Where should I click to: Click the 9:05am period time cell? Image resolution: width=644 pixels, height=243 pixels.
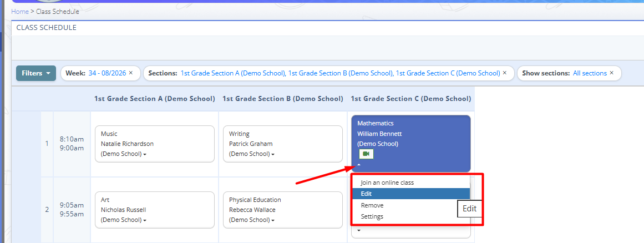72,209
